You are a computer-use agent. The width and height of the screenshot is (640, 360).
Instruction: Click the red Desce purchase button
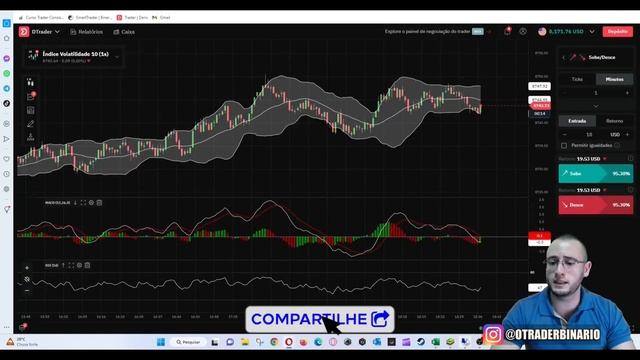(596, 205)
